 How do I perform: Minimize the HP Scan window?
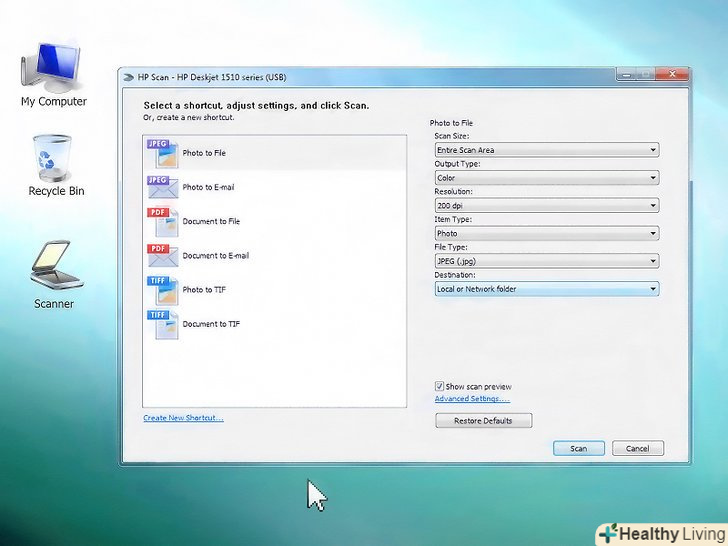tap(626, 74)
